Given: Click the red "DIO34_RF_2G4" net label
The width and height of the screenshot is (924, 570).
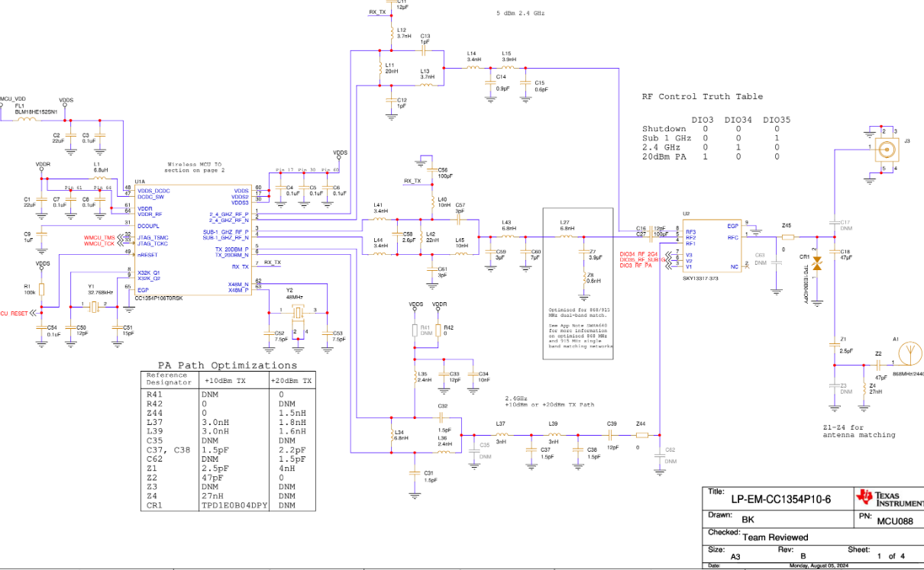Looking at the screenshot, I should click(x=638, y=254).
